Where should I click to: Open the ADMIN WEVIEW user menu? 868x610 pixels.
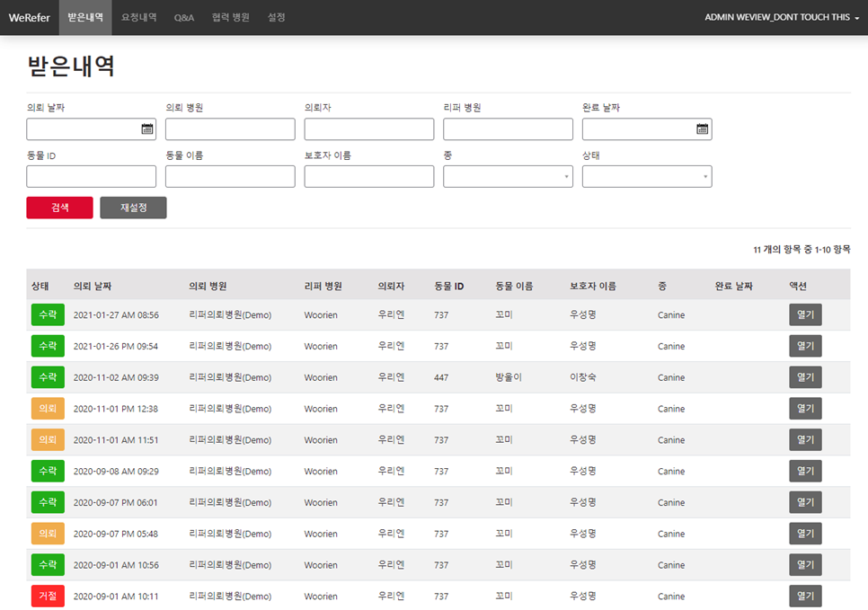pos(782,17)
